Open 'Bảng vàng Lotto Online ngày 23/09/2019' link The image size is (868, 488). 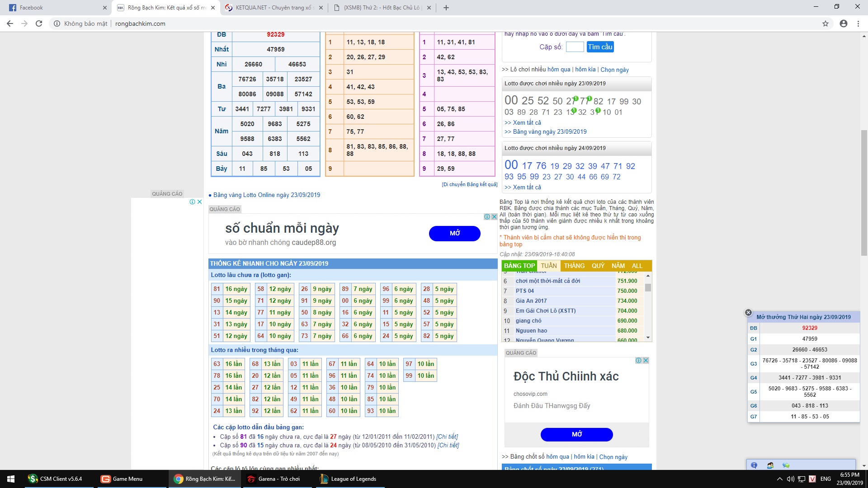(266, 195)
